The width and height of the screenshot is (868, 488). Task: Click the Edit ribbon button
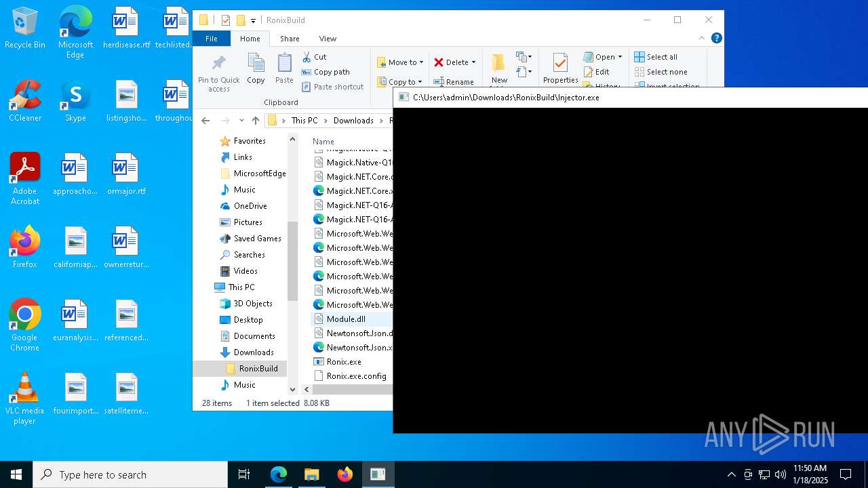[x=596, y=72]
